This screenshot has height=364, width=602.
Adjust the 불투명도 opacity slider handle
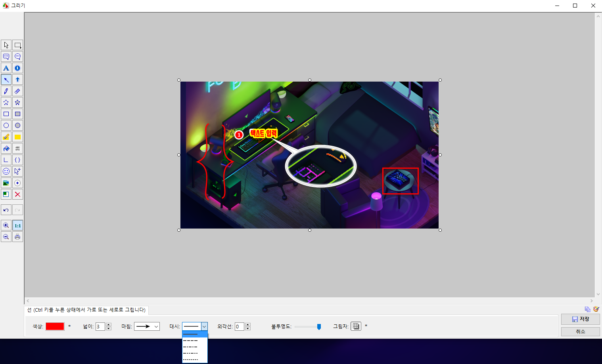click(x=319, y=327)
